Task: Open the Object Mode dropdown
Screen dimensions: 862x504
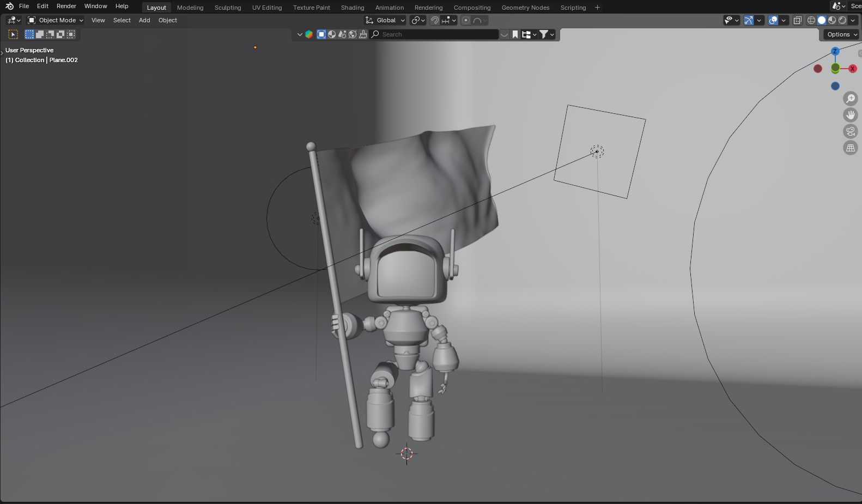Action: coord(56,20)
